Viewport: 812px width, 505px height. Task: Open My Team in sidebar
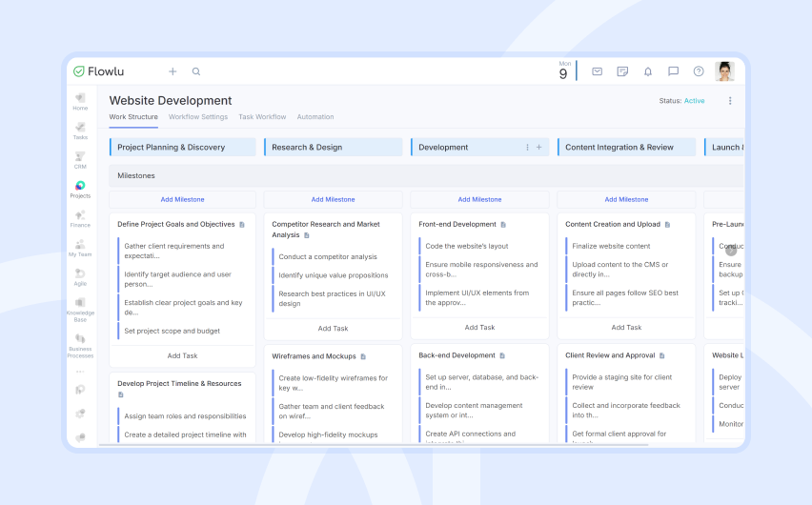[x=80, y=248]
